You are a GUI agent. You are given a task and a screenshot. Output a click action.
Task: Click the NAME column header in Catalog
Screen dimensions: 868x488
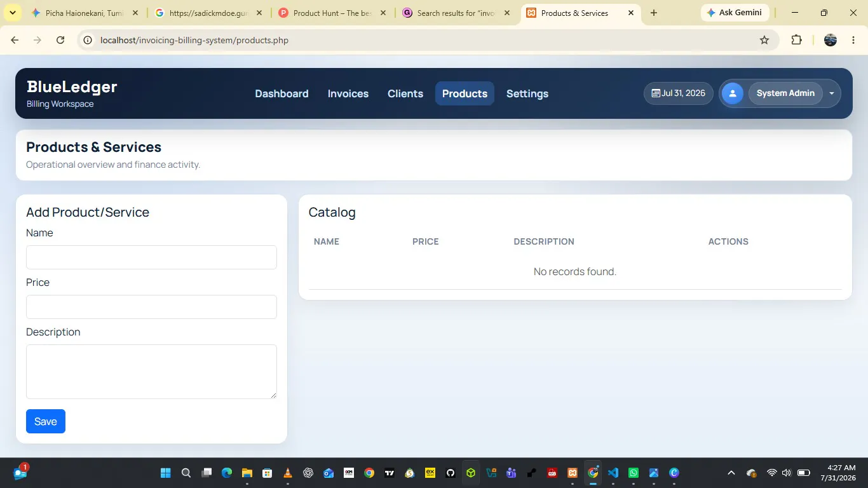(327, 241)
